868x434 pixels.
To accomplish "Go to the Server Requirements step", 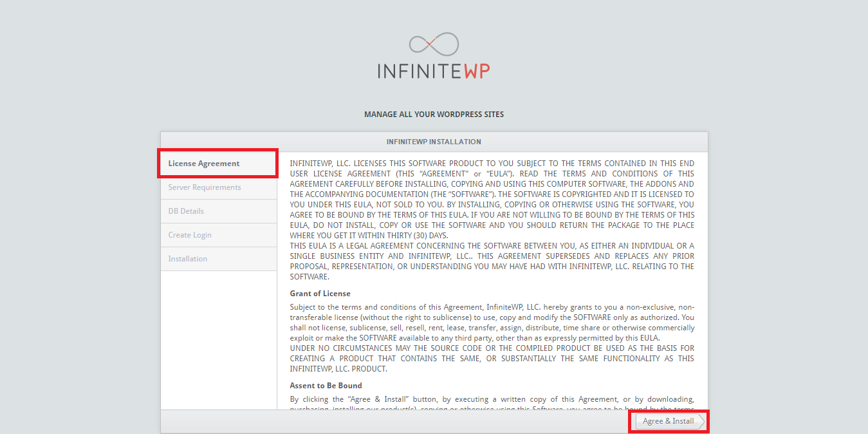I will pyautogui.click(x=219, y=187).
